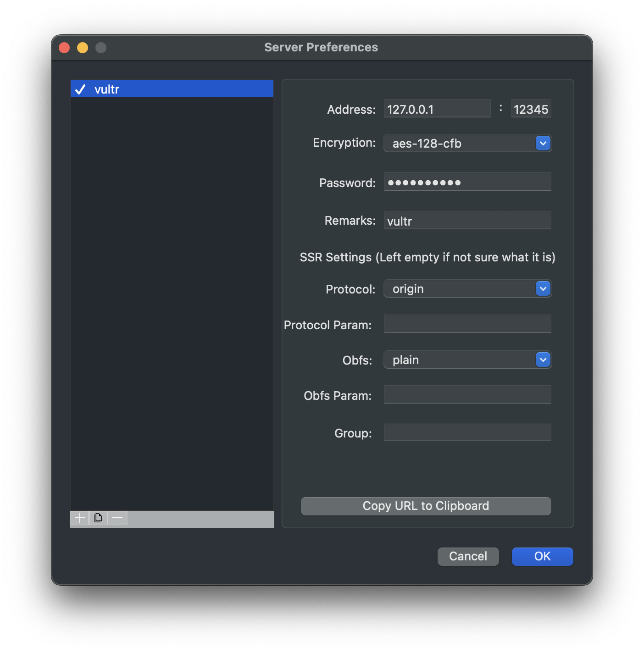Click the Protocol Param field

[x=467, y=324]
